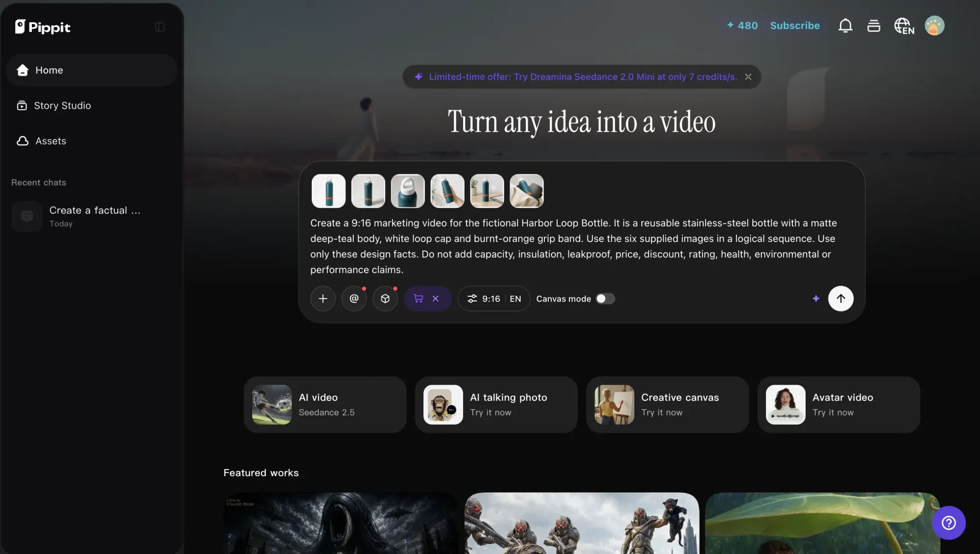Click the 'Featured works' heading
980x554 pixels.
(261, 473)
